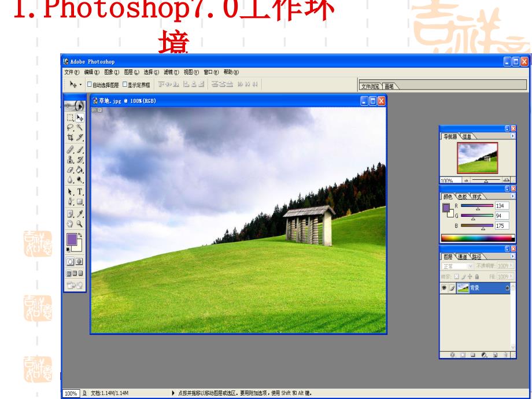Select the Crop tool

point(70,138)
